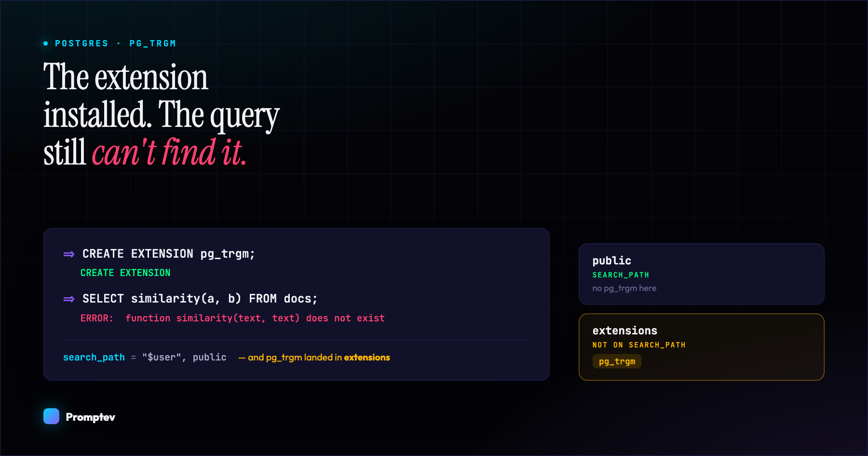Click the CREATE EXTENSION pg_trgm; command
This screenshot has width=868, height=456.
click(x=168, y=254)
